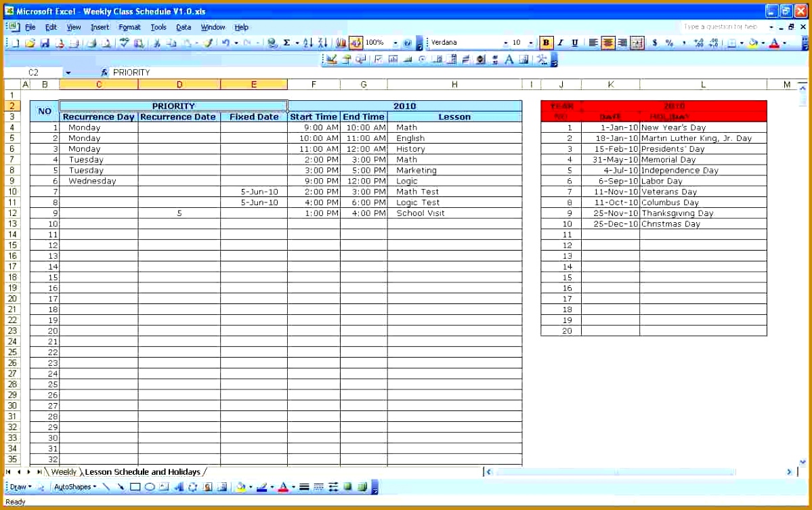Viewport: 812px width, 510px height.
Task: Decrease decimal places
Action: click(714, 43)
